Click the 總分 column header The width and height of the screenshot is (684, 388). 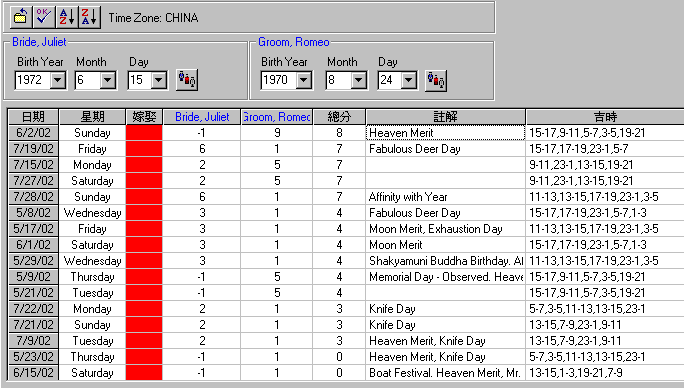339,117
